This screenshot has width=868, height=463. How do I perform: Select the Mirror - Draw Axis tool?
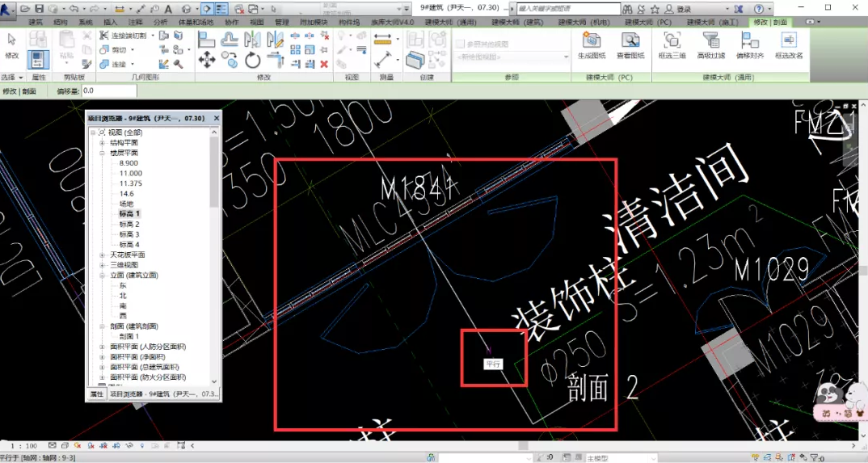(x=275, y=39)
